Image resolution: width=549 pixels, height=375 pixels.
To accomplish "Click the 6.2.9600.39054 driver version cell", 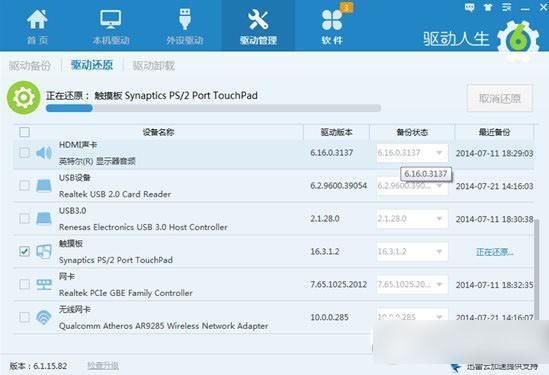I will tap(339, 186).
